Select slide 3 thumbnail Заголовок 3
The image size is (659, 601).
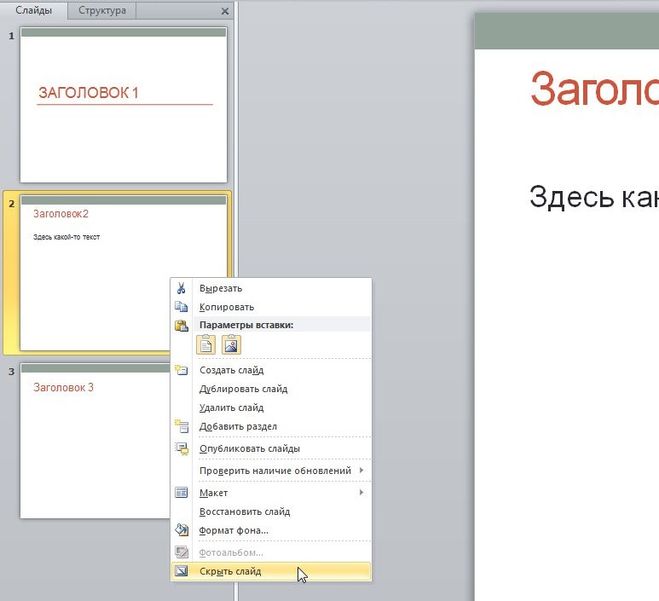95,440
